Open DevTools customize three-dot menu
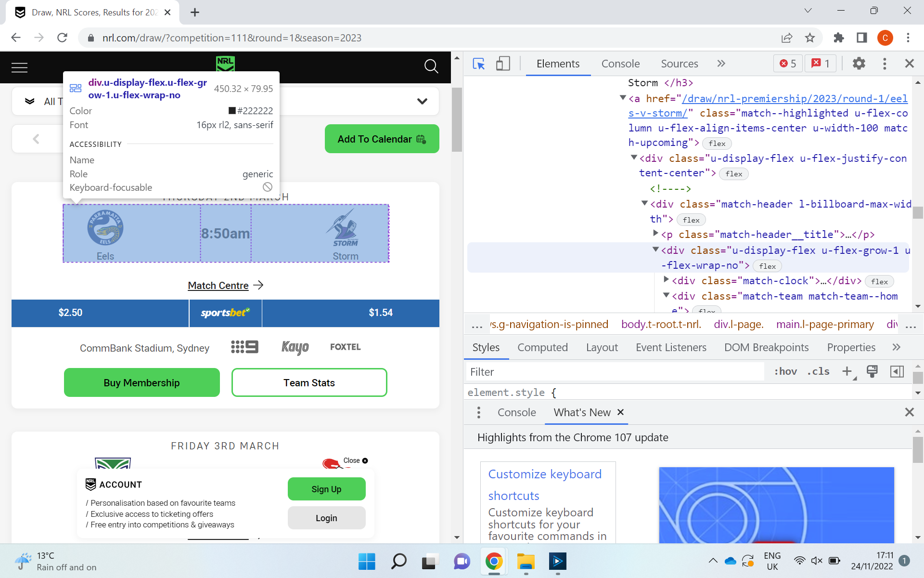 885,64
